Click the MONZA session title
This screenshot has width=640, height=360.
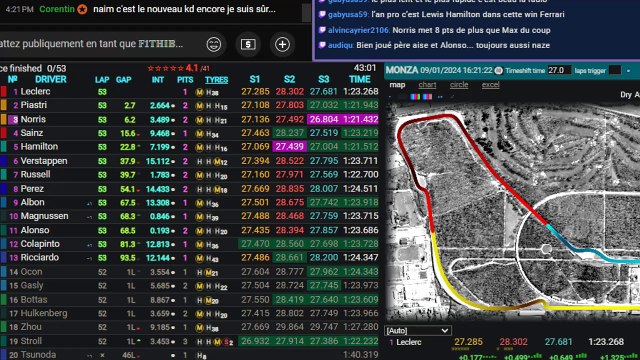[x=402, y=70]
